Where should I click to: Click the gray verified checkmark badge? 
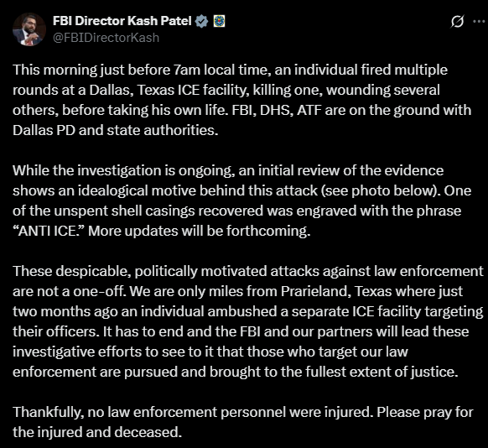[201, 21]
